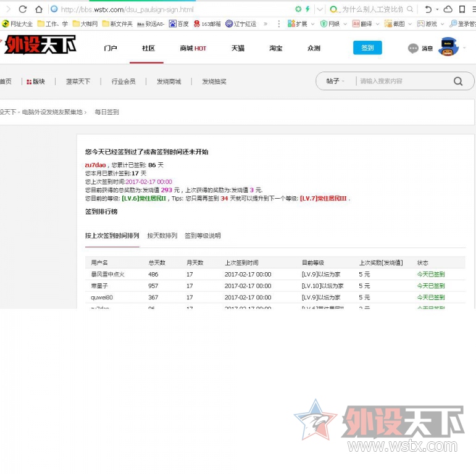The width and height of the screenshot is (476, 474).
Task: Switch to the 按天数排列 tab
Action: coord(162,236)
